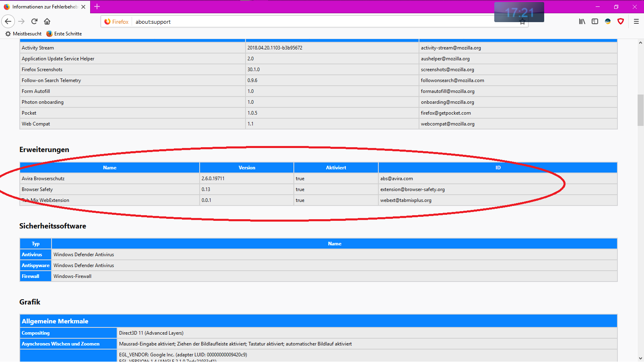644x362 pixels.
Task: Open the Meistbesucht bookmarks folder
Action: tap(23, 34)
